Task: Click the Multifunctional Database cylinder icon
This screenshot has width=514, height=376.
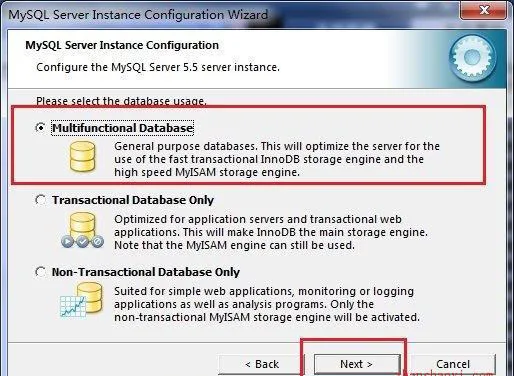Action: (x=82, y=156)
